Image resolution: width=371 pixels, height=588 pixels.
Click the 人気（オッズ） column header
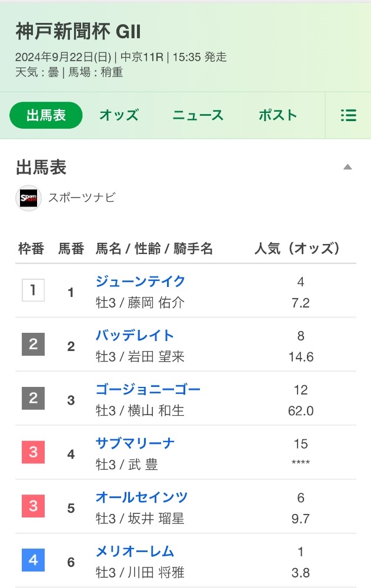(298, 249)
